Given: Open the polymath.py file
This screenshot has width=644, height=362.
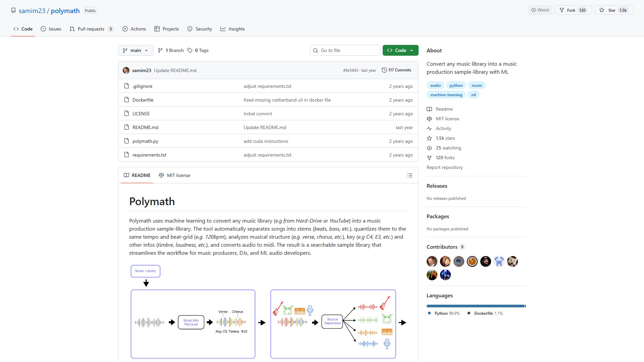Looking at the screenshot, I should 145,141.
